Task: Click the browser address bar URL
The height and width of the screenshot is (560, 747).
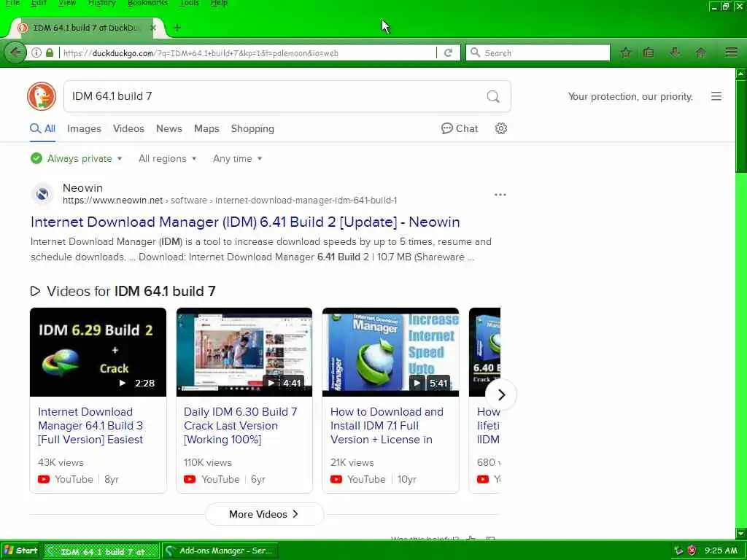Action: [x=248, y=52]
